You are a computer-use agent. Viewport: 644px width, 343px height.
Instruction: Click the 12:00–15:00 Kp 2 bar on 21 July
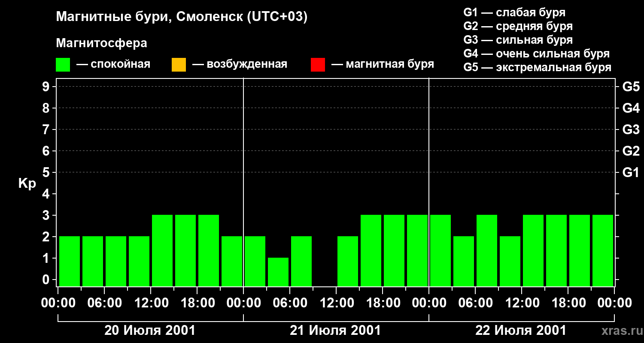click(348, 261)
